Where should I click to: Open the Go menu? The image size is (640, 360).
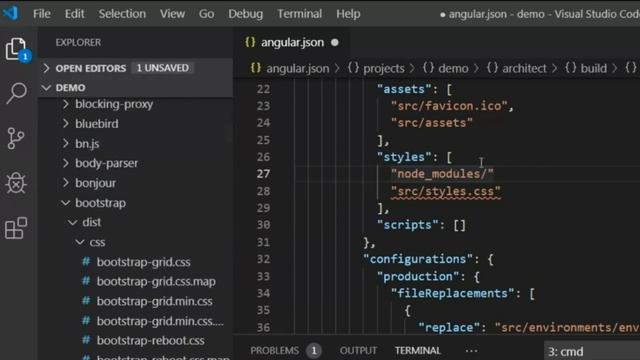[x=206, y=13]
